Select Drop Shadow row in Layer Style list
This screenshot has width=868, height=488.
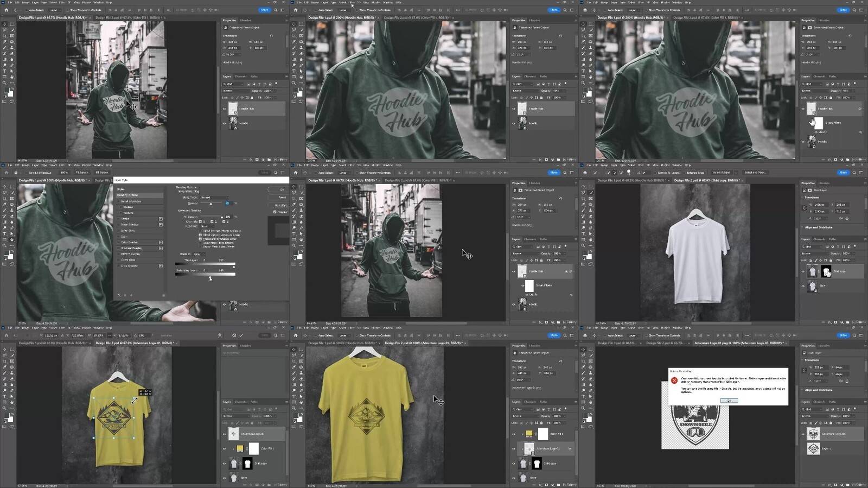pyautogui.click(x=139, y=266)
